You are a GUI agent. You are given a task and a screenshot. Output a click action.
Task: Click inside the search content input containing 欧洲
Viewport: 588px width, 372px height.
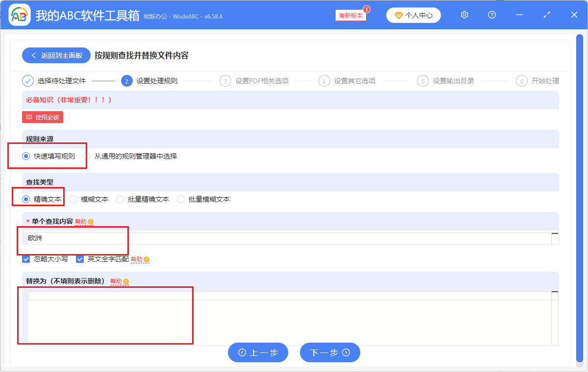click(147, 237)
